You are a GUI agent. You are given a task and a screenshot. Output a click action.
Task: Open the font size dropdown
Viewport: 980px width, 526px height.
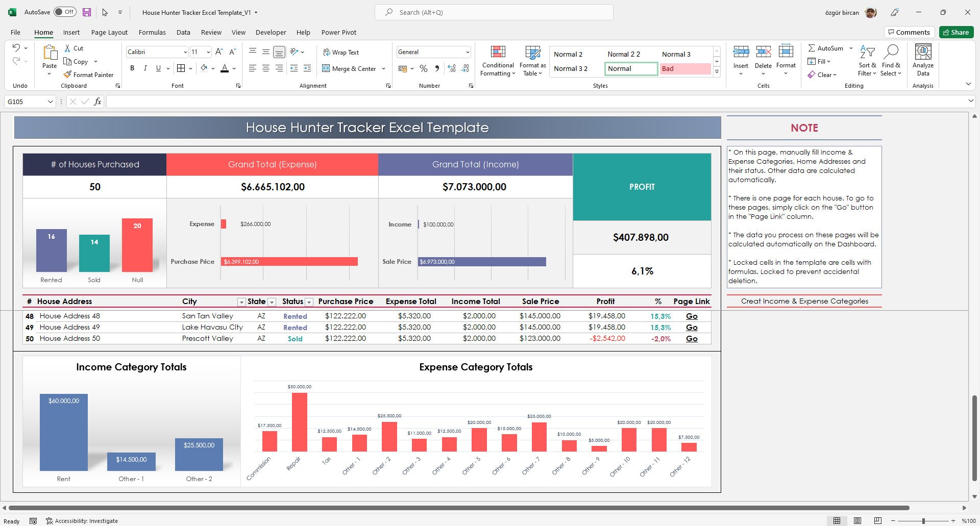coord(208,52)
